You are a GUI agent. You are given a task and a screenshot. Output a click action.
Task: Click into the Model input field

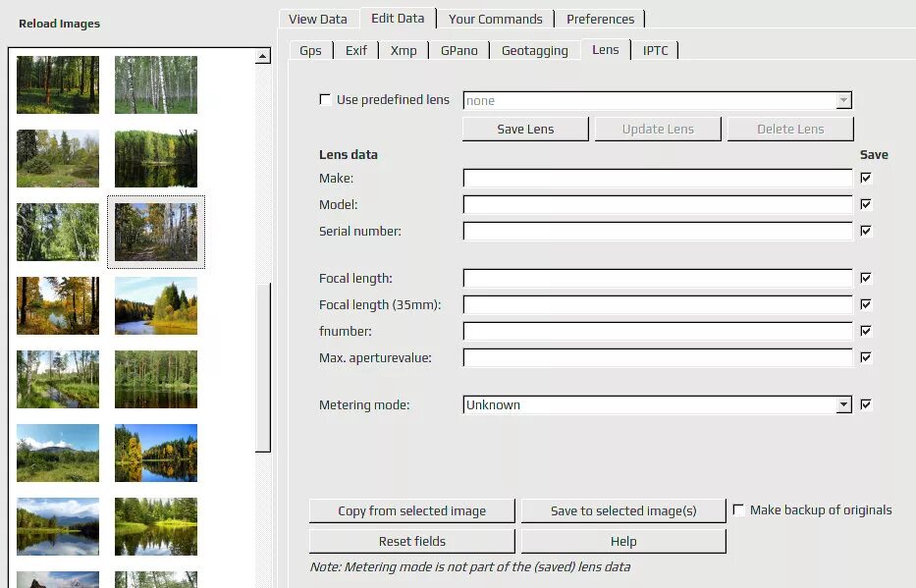(657, 204)
